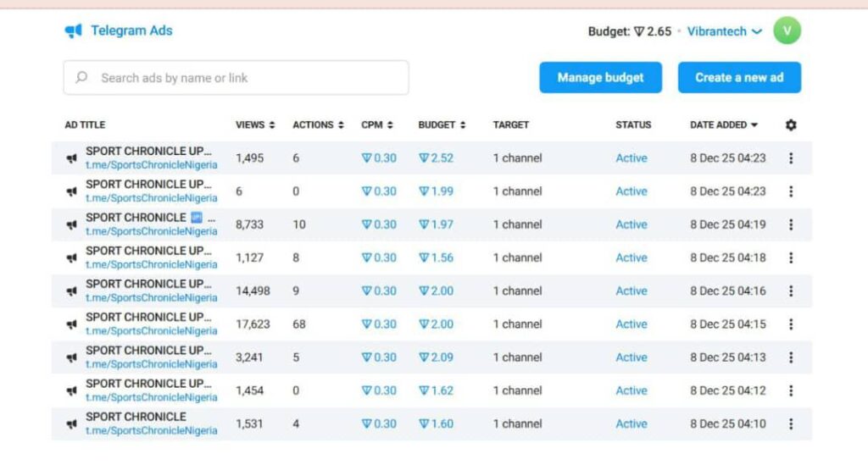
Task: Click the Status column header
Action: (633, 125)
